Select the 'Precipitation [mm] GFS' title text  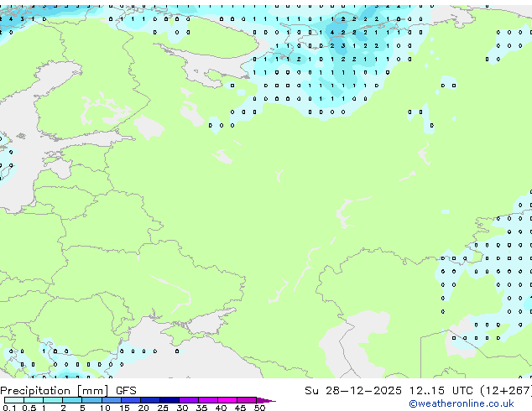point(68,391)
